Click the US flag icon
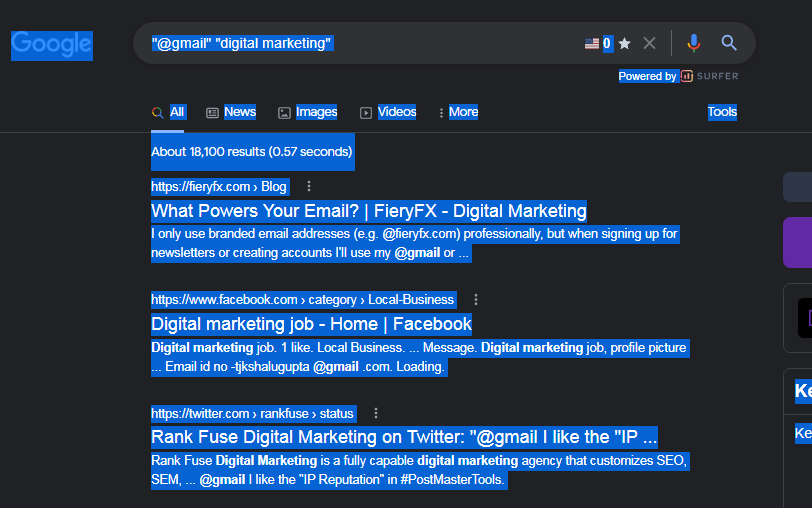 [592, 43]
